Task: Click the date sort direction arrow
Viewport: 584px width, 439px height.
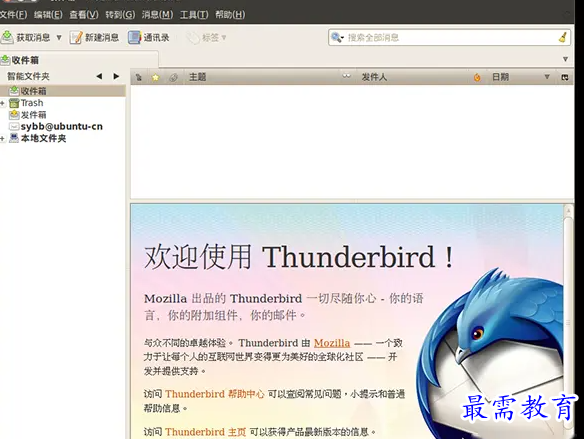Action: [x=547, y=77]
